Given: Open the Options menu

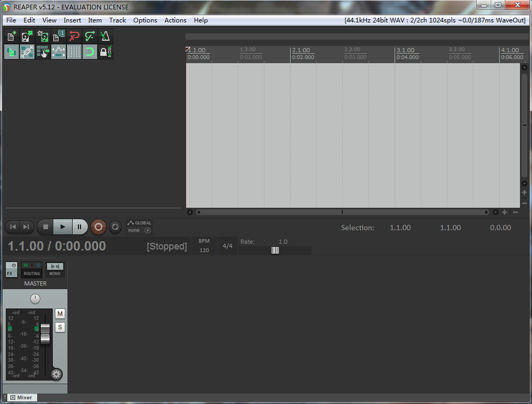Looking at the screenshot, I should [x=145, y=20].
